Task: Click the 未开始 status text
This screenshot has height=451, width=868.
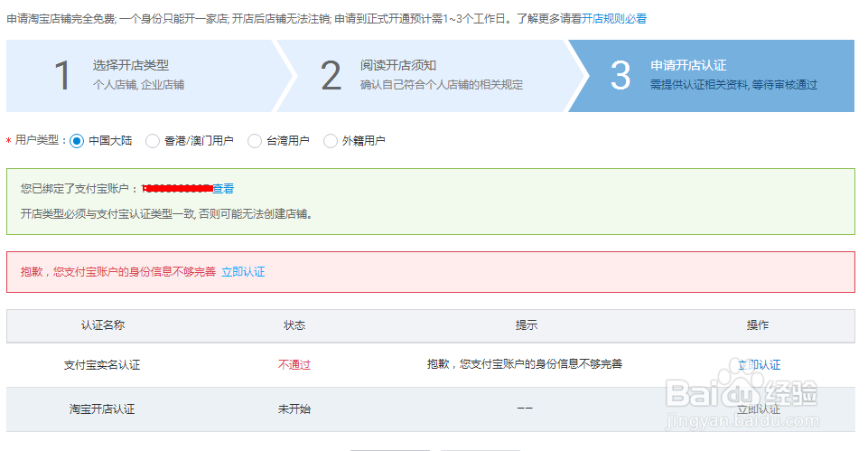Action: click(294, 409)
